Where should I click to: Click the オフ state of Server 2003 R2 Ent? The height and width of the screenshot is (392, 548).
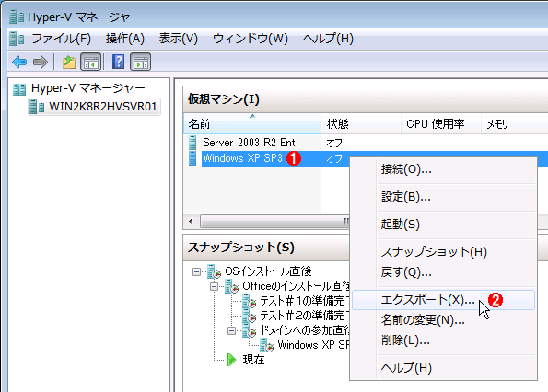click(334, 143)
